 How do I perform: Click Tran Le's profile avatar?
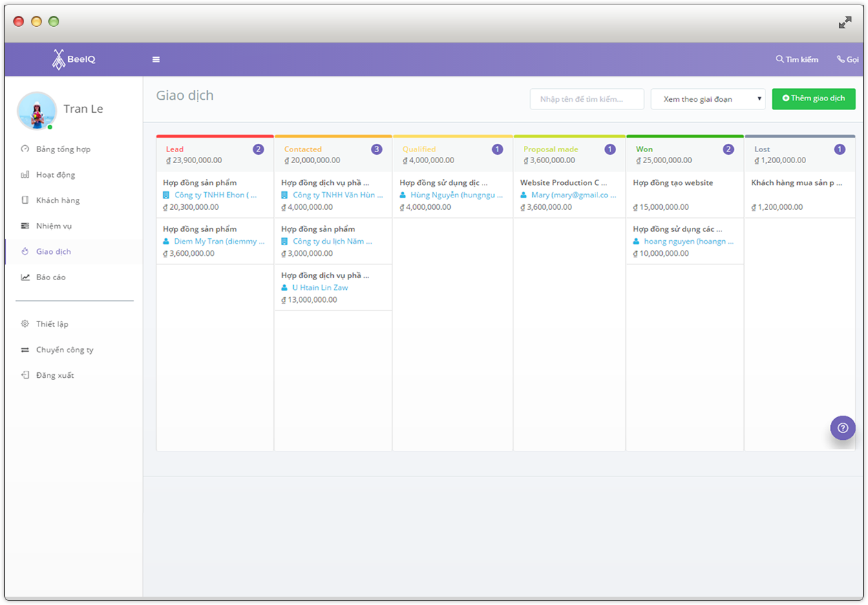coord(36,110)
